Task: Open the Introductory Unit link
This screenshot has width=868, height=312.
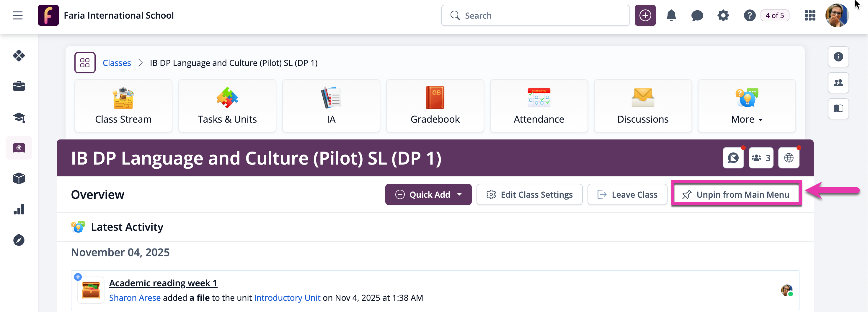Action: [287, 298]
